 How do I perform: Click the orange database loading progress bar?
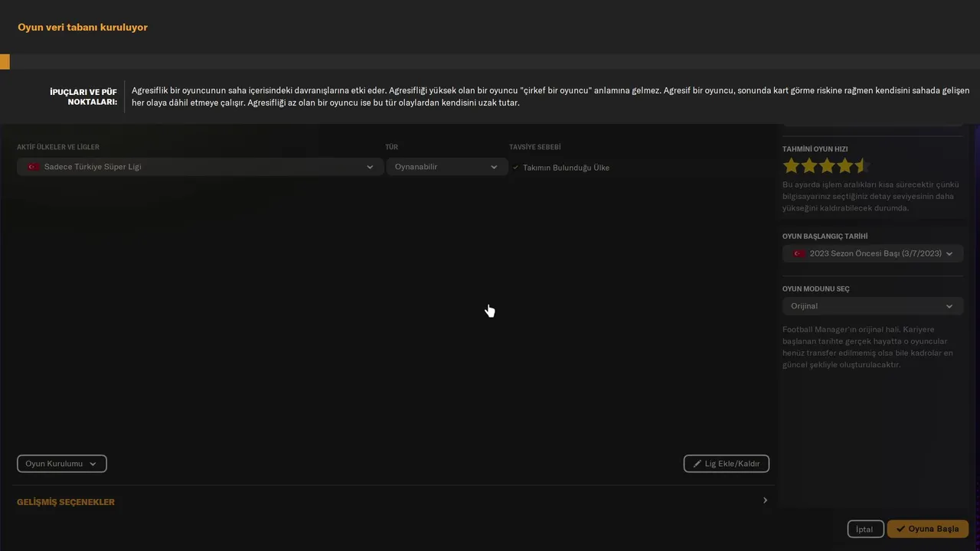[x=5, y=62]
